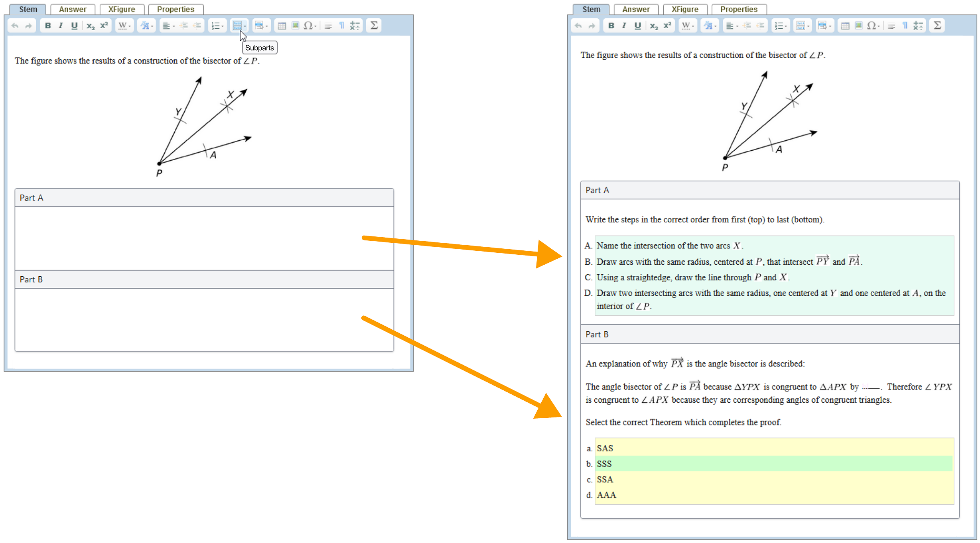Toggle Underline in the left editor toolbar

[x=74, y=26]
